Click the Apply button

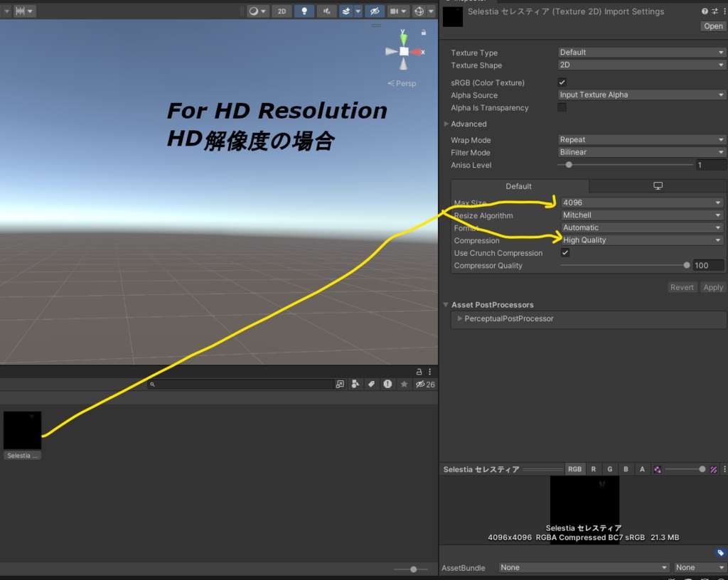click(712, 287)
